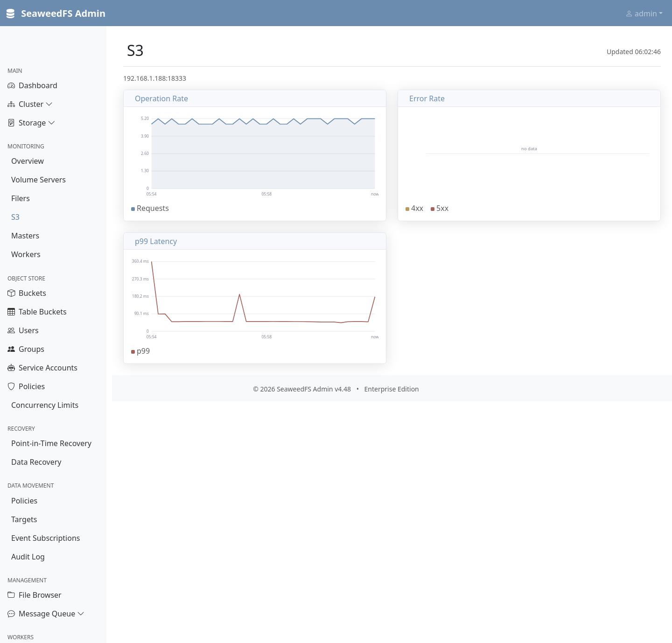This screenshot has width=672, height=643.
Task: Go to the Filers monitoring page
Action: [21, 198]
